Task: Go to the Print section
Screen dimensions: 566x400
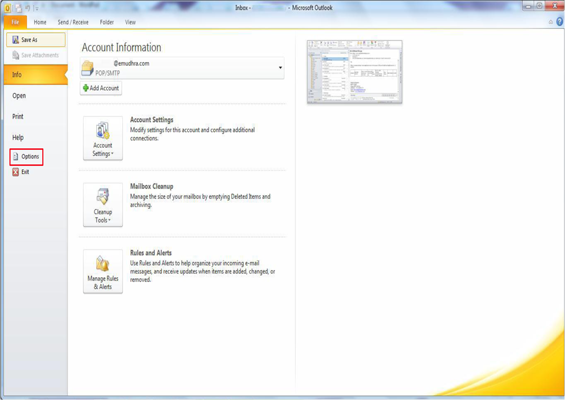Action: click(x=18, y=117)
